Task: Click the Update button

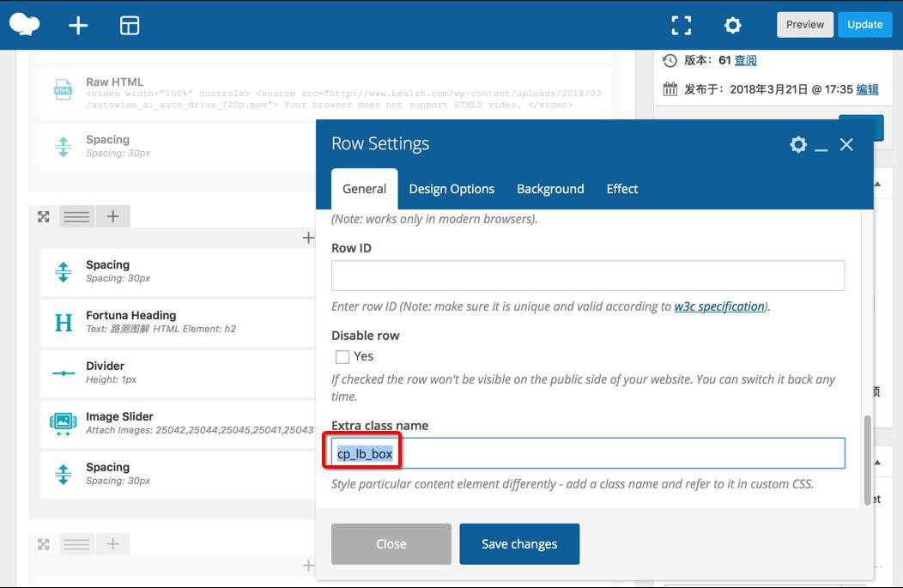Action: click(864, 25)
